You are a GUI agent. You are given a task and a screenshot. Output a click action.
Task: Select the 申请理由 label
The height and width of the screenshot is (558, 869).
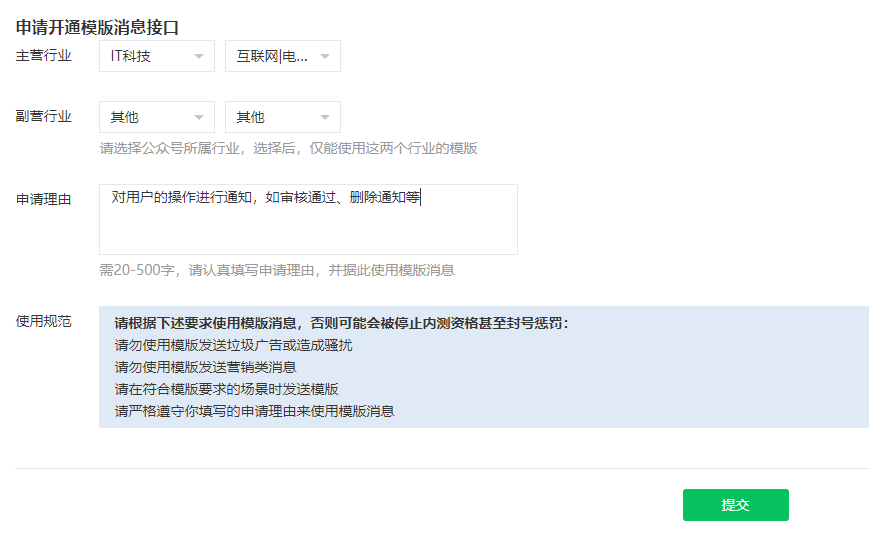coord(44,199)
